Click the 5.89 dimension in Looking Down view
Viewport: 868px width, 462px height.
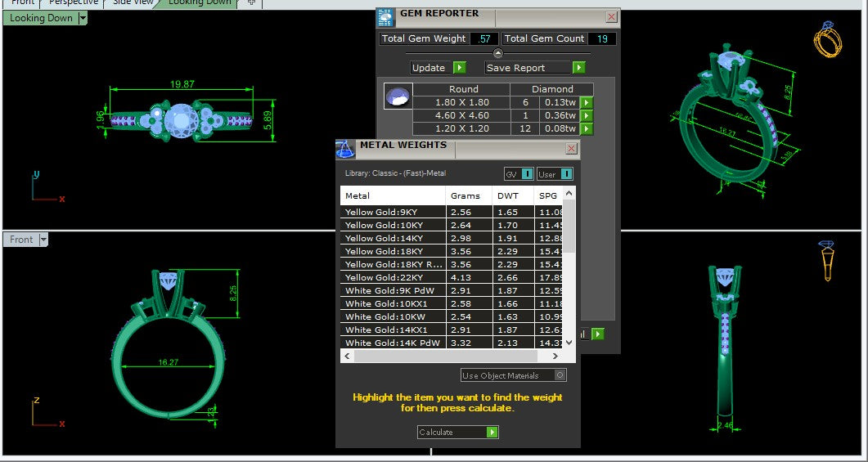268,119
